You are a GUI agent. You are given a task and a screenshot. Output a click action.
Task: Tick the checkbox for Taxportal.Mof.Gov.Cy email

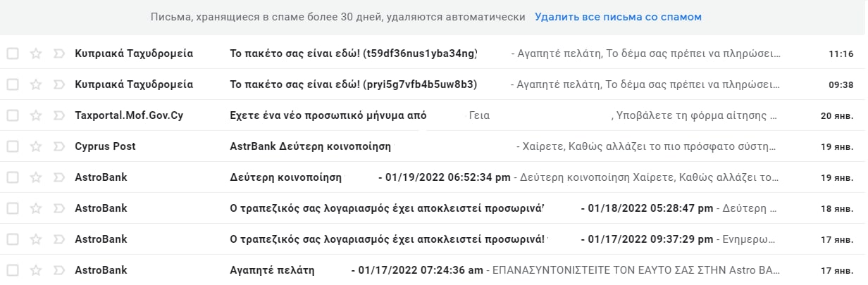[x=13, y=115]
